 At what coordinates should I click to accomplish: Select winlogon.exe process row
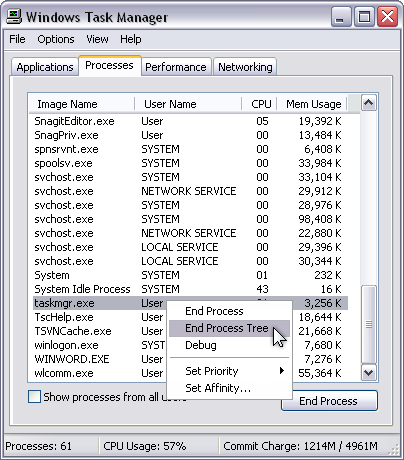coord(100,345)
